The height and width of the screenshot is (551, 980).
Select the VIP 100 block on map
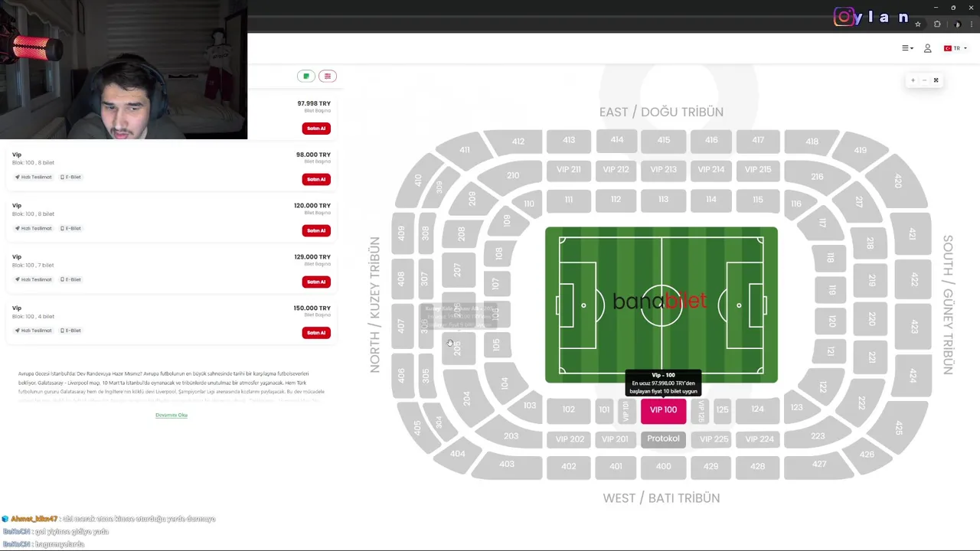click(x=663, y=410)
